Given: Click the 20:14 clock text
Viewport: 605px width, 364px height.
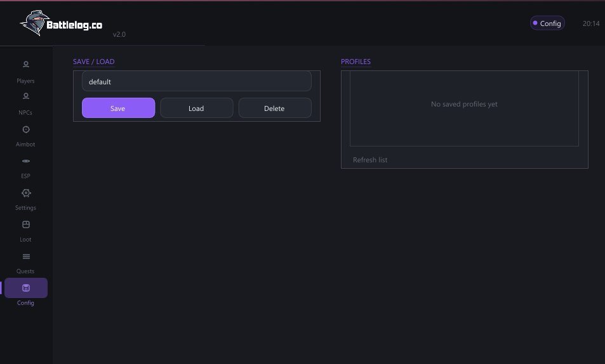Looking at the screenshot, I should 591,23.
